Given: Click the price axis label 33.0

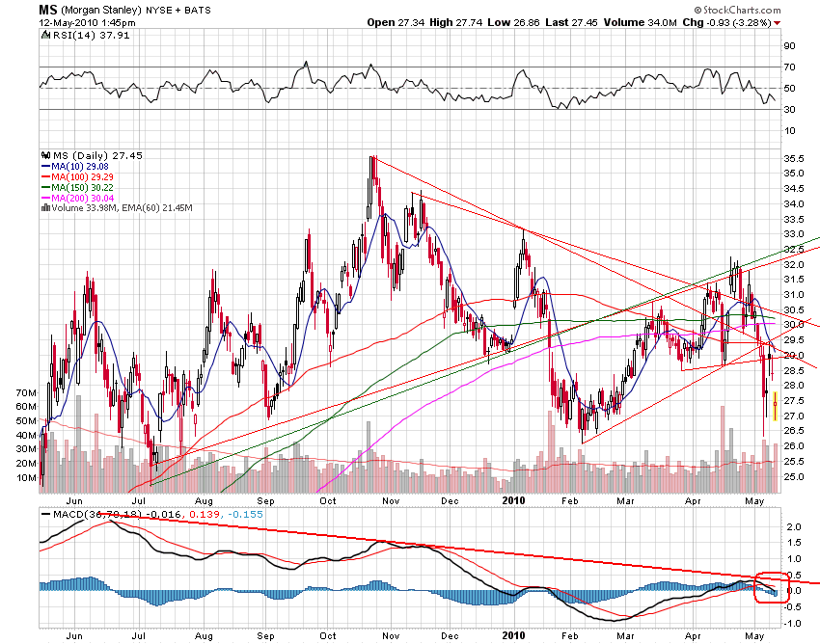Looking at the screenshot, I should [x=794, y=234].
